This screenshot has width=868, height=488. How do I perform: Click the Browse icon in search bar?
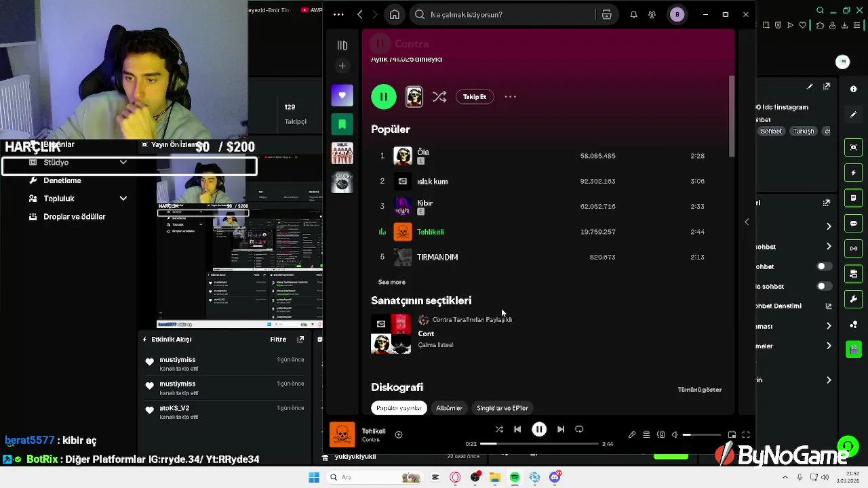[607, 14]
